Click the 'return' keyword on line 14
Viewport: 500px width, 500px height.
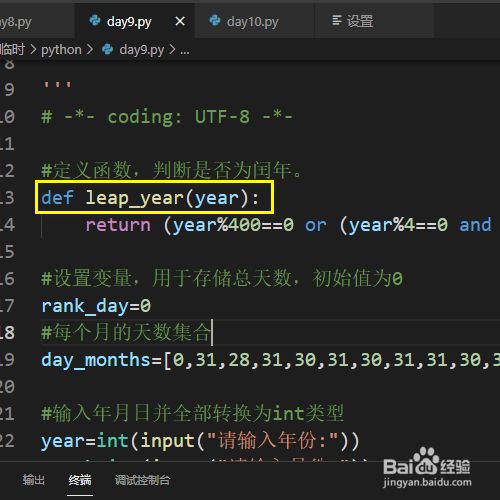[x=118, y=225]
